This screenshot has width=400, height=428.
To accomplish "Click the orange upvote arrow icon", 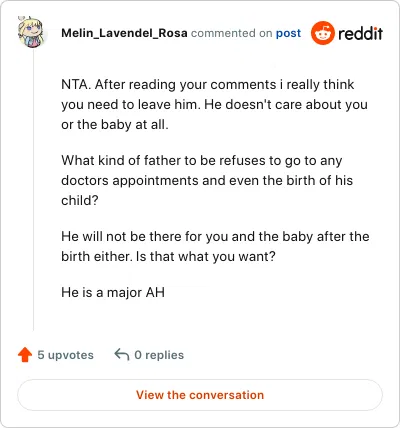I will 25,355.
